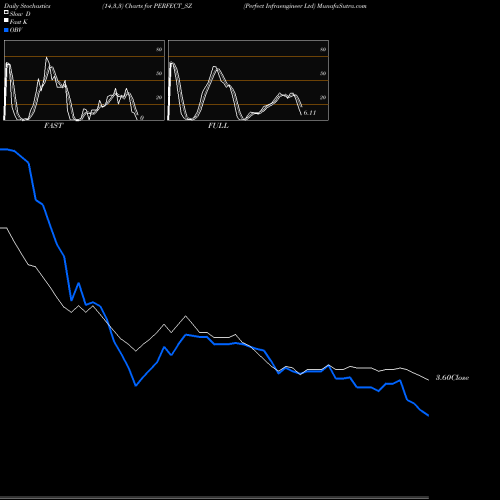This screenshot has height=500, width=500.
Task: Click the 'Fast K' legend text
Action: [19, 22]
